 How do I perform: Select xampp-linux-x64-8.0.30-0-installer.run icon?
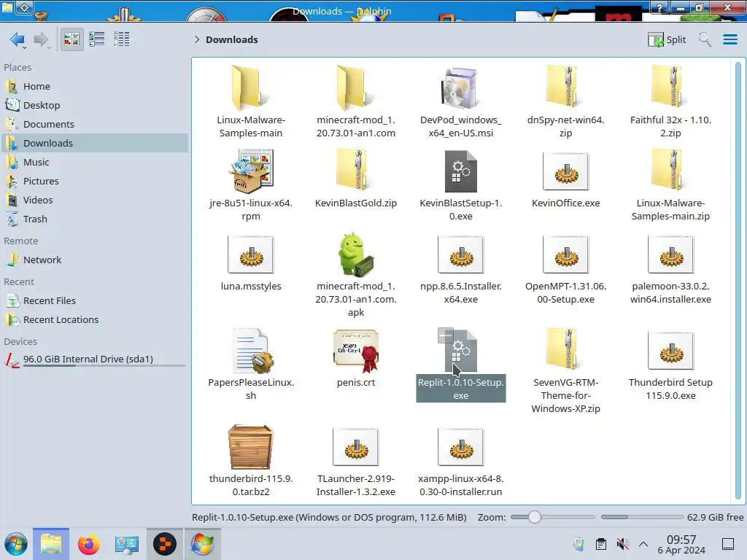point(461,447)
